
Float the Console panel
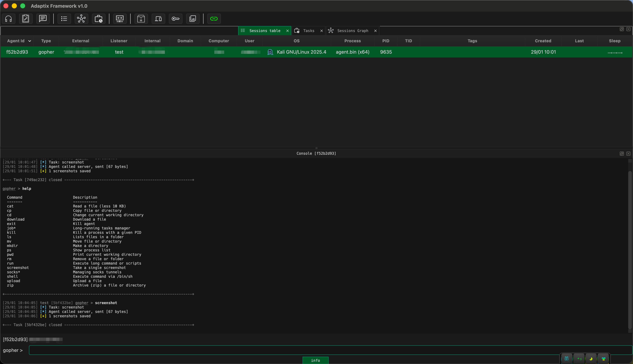621,153
